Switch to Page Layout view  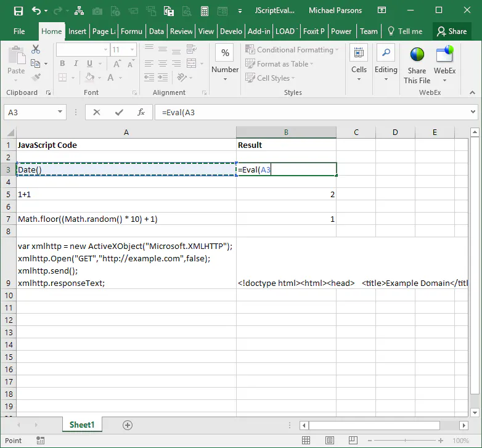click(330, 441)
